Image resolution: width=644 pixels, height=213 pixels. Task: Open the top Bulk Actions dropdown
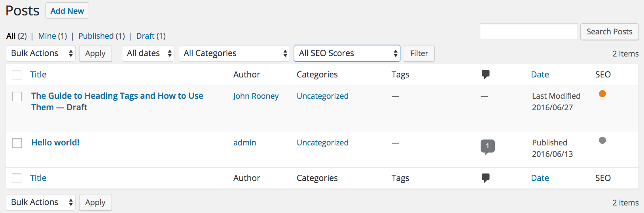(41, 53)
